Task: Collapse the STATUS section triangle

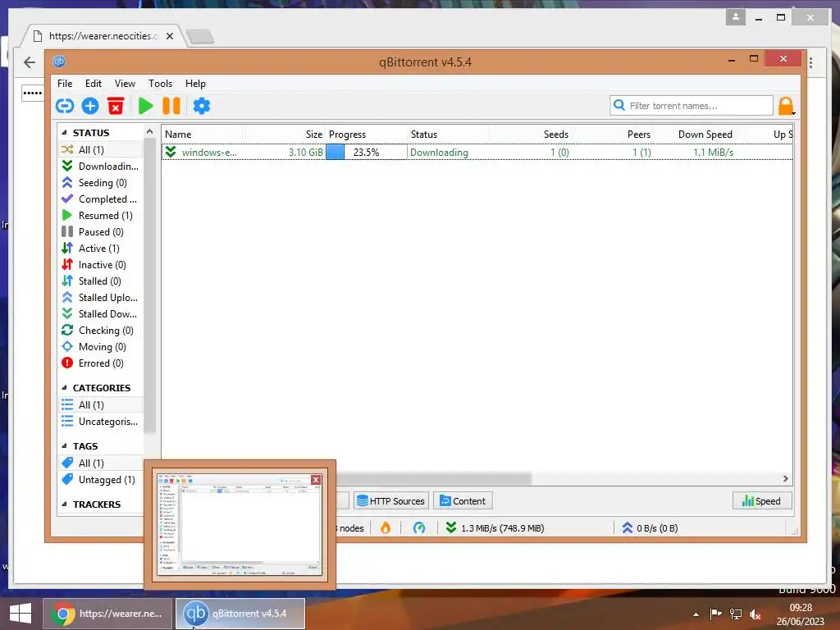Action: pyautogui.click(x=64, y=132)
